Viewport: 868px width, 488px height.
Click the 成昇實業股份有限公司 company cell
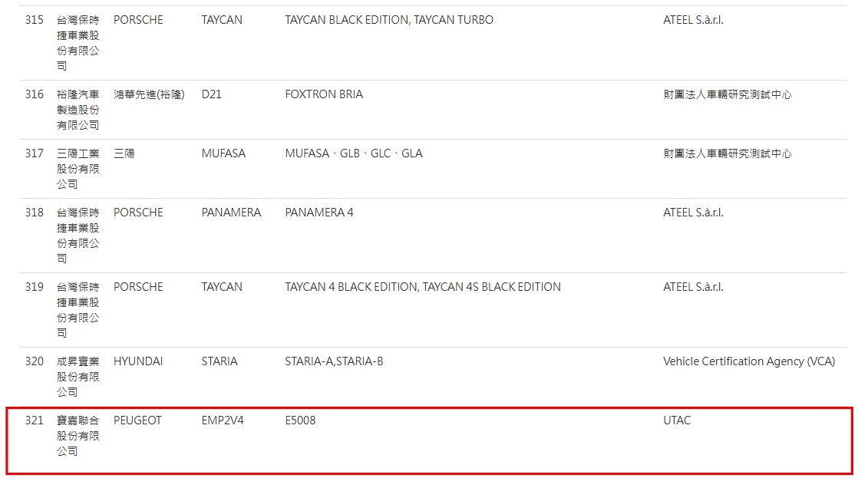pos(78,377)
